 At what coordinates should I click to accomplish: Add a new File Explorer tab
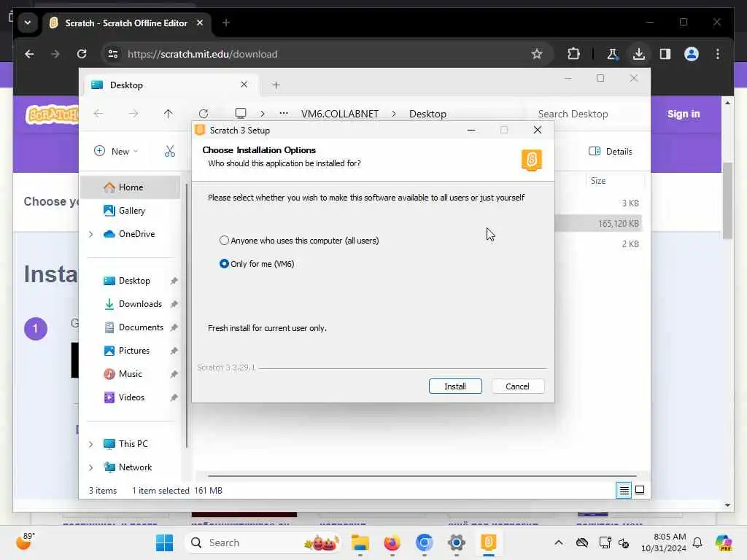276,85
